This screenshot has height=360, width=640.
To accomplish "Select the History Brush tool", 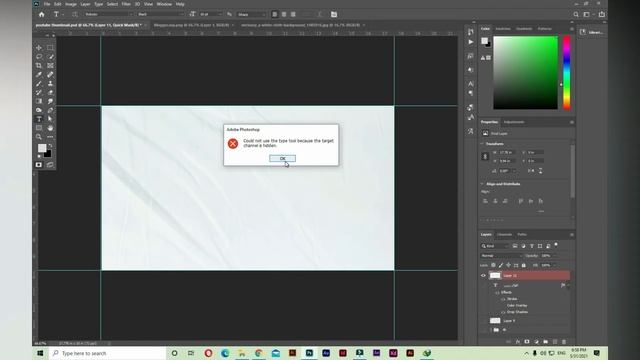I will pos(39,92).
